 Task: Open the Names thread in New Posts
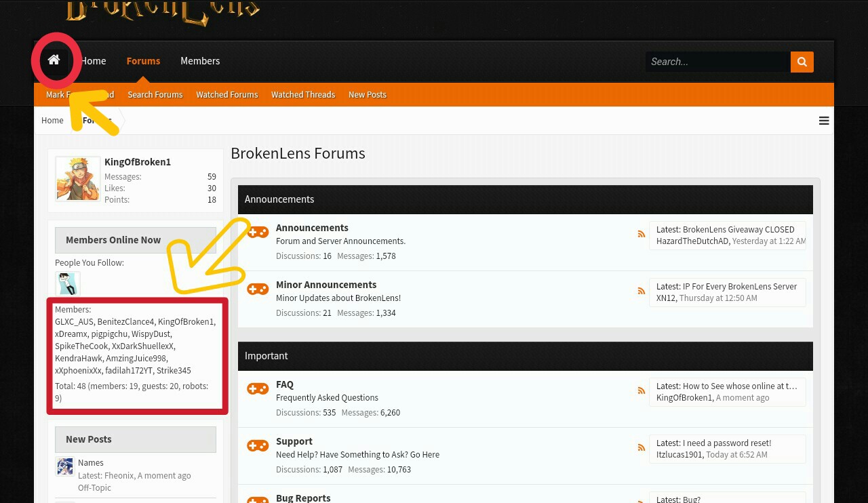pos(91,463)
